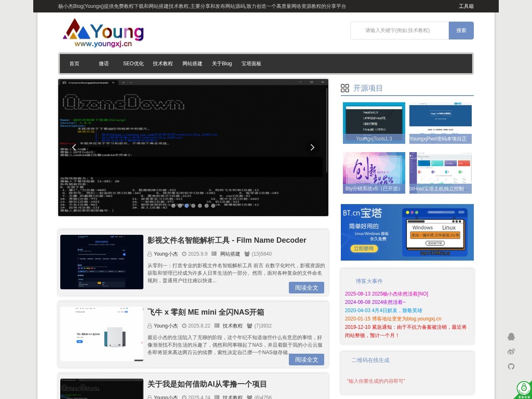Open the SEO优化 menu item
Viewport: 532px width, 399px height.
[x=133, y=64]
